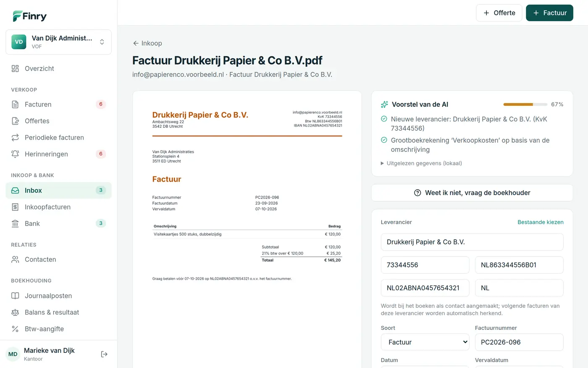Click the Balans & resultaat scale icon
Image resolution: width=588 pixels, height=368 pixels.
click(15, 312)
